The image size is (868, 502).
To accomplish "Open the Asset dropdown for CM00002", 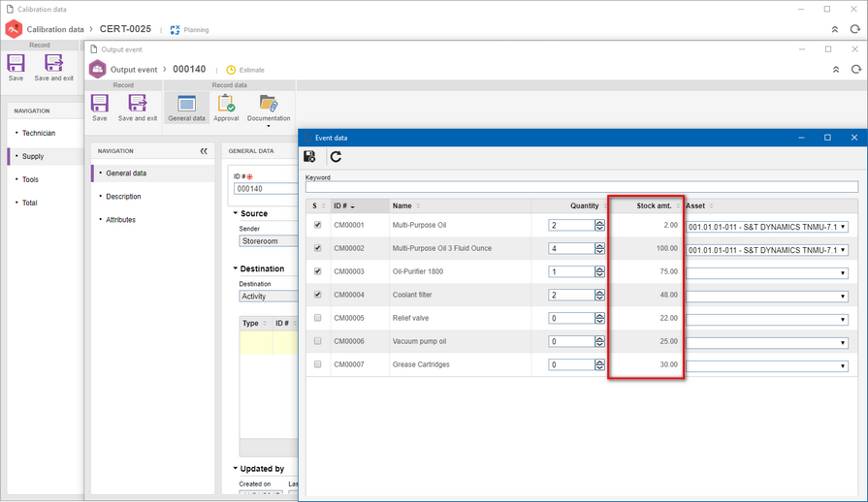I will [x=767, y=250].
